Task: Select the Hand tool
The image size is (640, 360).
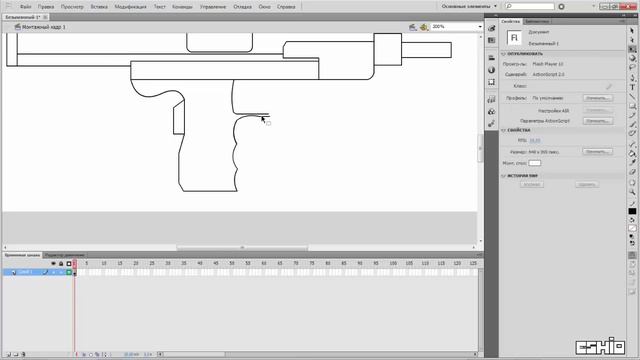Action: pos(632,183)
